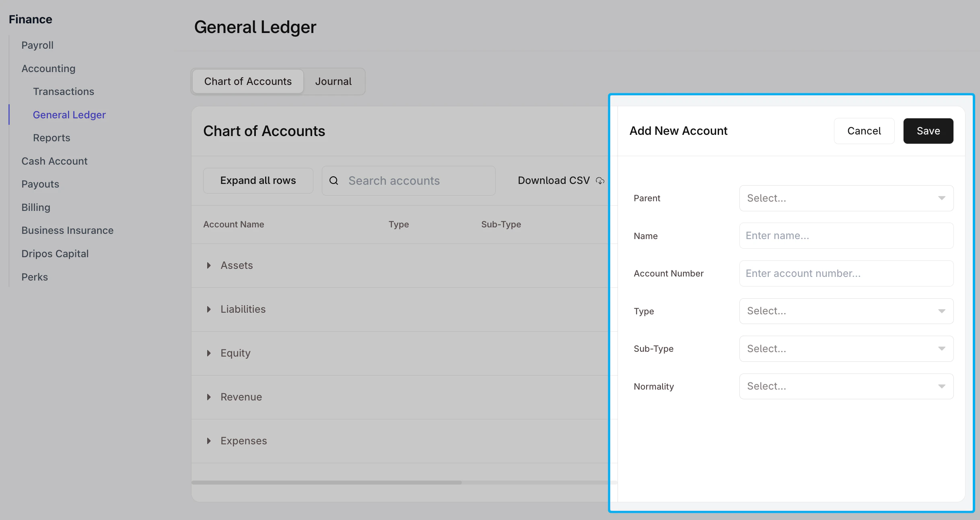
Task: Click the Download CSV cloud icon
Action: pyautogui.click(x=600, y=181)
